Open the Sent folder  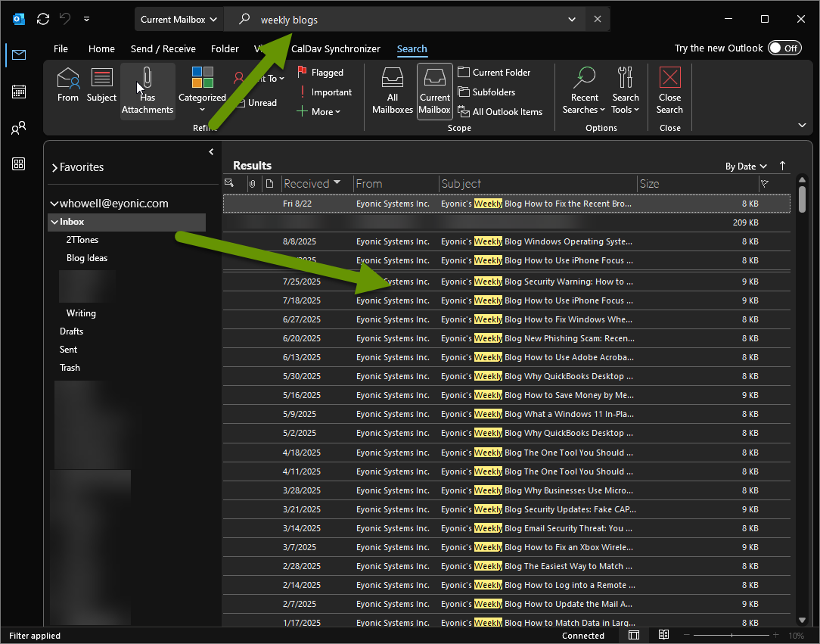(x=68, y=350)
